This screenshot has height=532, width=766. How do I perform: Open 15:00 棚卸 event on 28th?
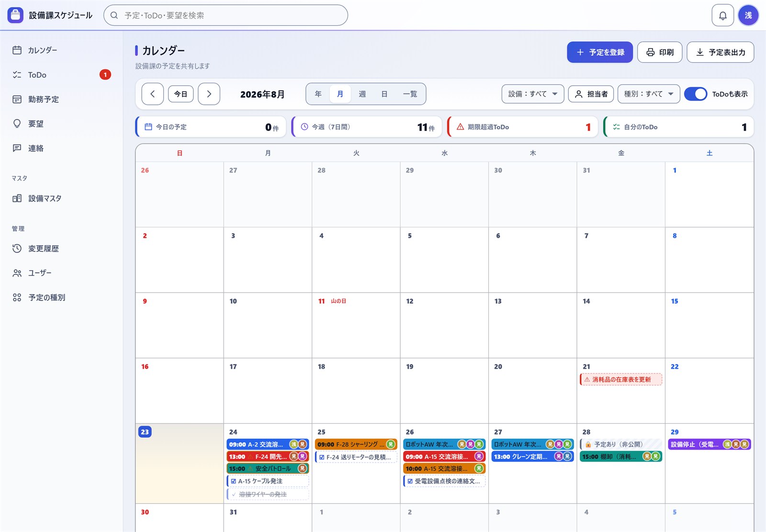click(621, 456)
